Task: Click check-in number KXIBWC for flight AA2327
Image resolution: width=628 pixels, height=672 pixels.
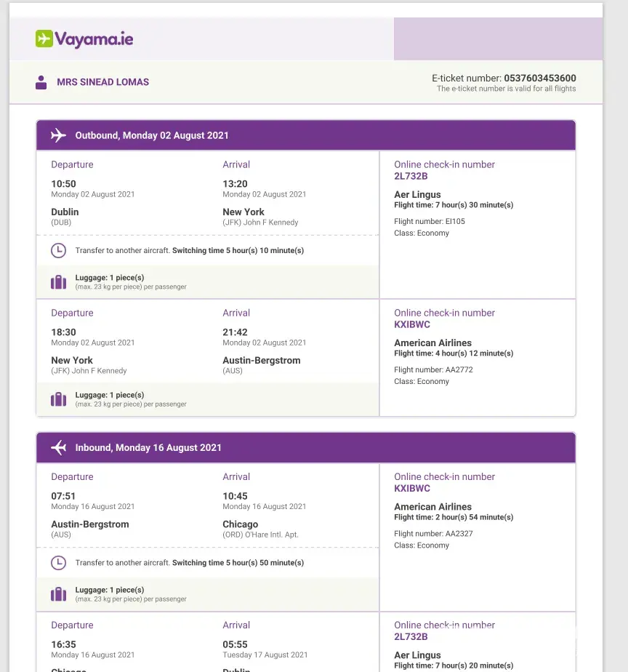Action: coord(412,488)
